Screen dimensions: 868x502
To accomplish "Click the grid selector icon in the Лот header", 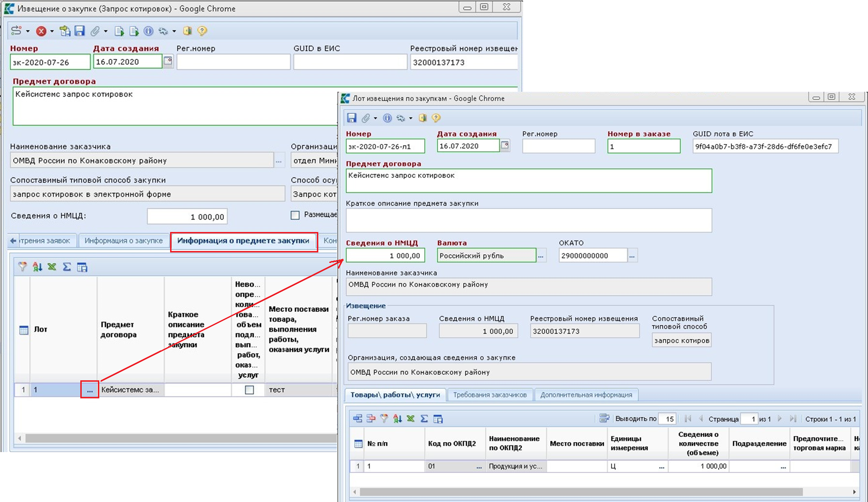I will click(24, 330).
